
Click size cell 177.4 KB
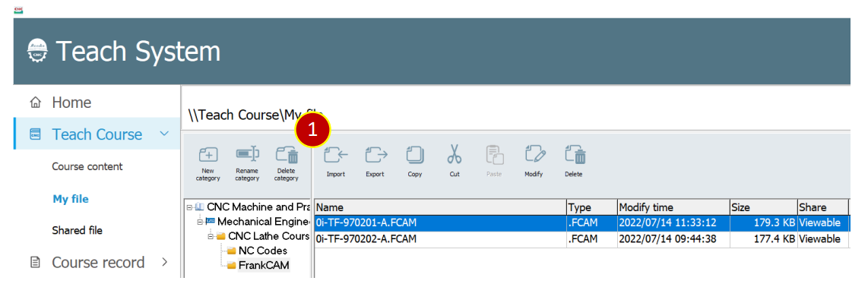(x=774, y=239)
